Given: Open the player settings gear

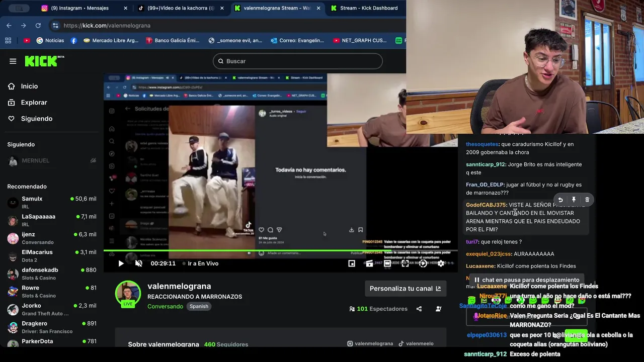Looking at the screenshot, I should click(x=441, y=263).
